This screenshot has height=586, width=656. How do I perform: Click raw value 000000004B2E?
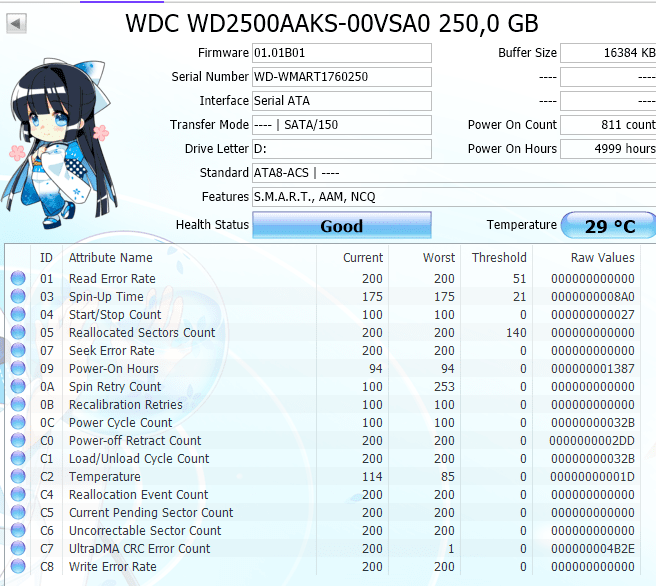point(592,548)
